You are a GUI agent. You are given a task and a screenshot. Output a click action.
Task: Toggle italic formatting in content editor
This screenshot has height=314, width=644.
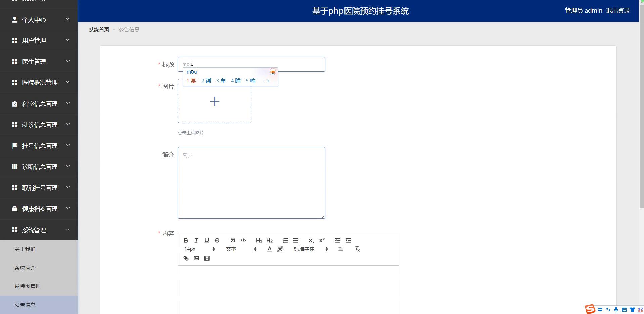[x=196, y=240]
